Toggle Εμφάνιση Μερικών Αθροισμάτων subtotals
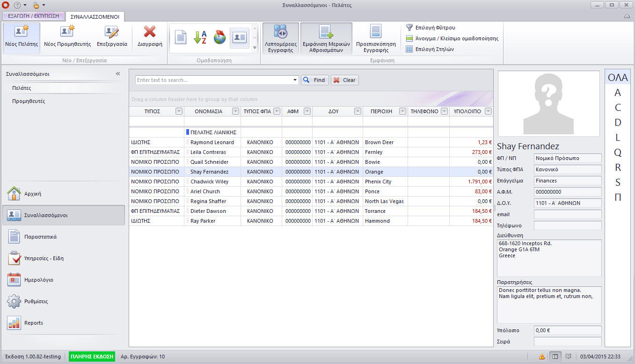The width and height of the screenshot is (635, 364). pos(326,38)
